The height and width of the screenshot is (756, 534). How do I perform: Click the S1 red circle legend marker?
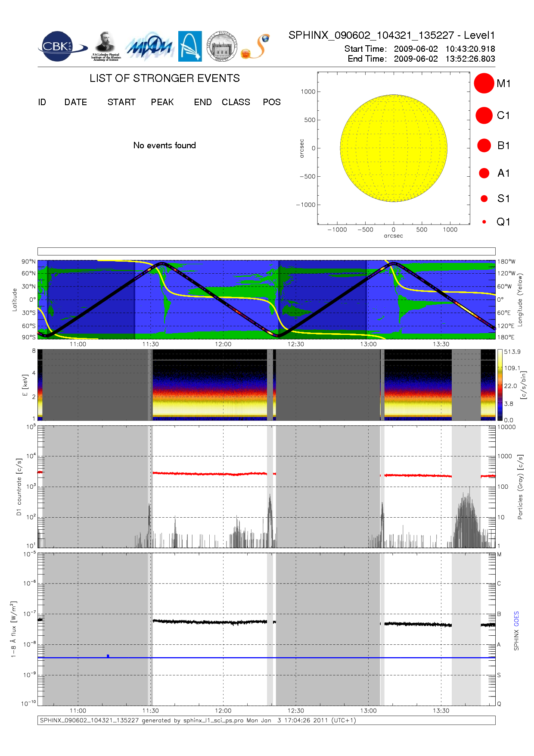[x=484, y=199]
